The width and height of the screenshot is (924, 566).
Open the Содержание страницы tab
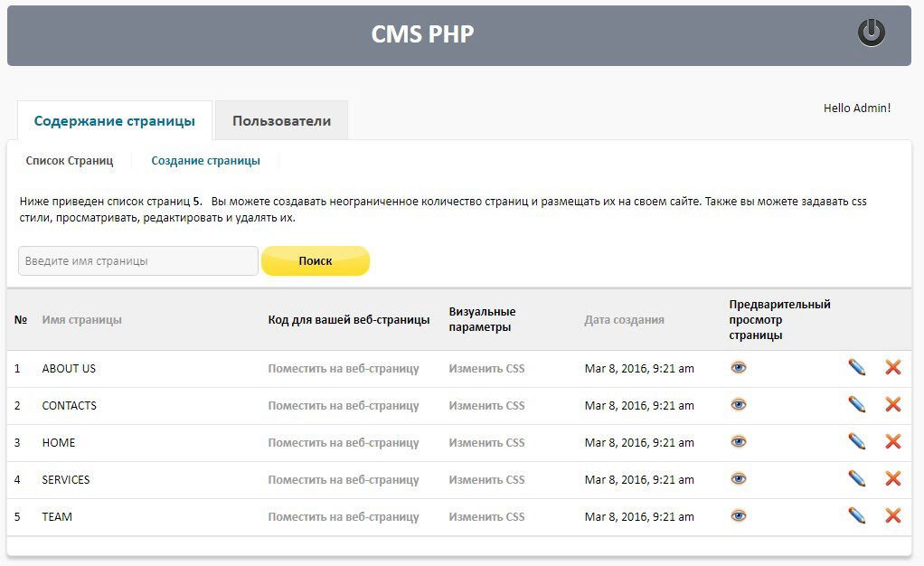pyautogui.click(x=114, y=121)
